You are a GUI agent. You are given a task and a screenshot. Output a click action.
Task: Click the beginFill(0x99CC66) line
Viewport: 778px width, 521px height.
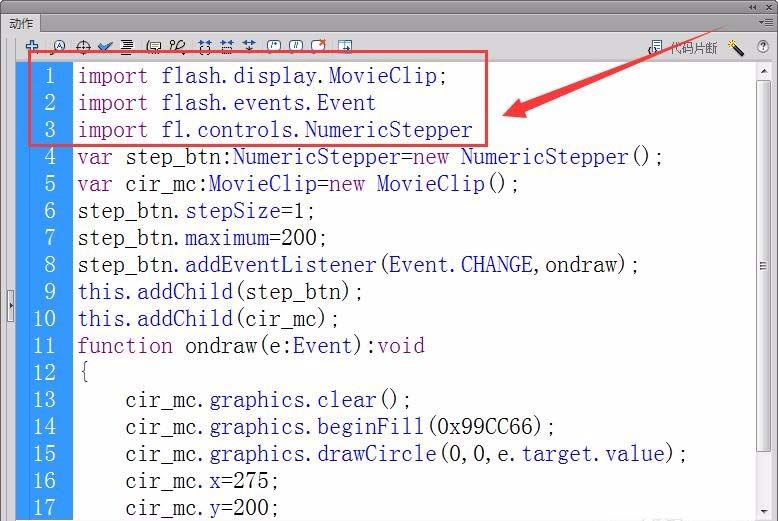(340, 426)
